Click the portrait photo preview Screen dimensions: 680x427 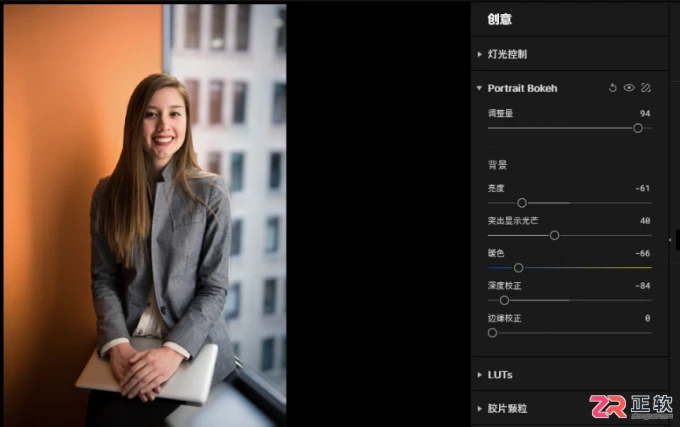145,215
